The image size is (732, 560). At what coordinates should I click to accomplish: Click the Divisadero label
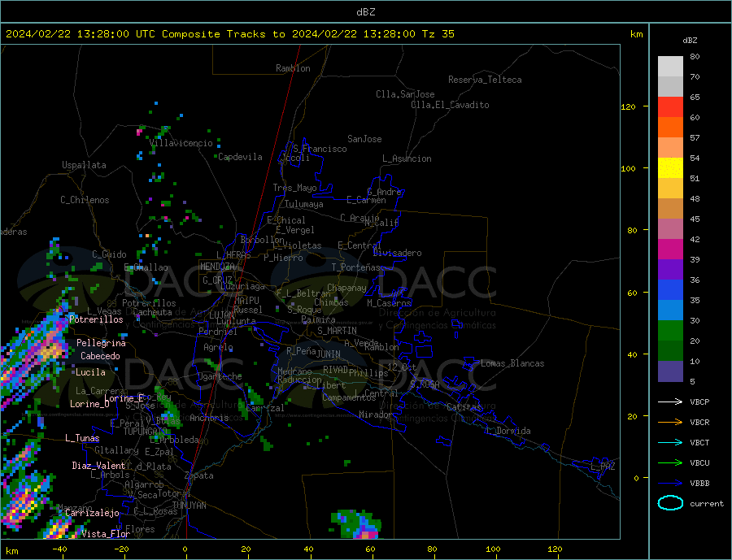[x=397, y=253]
